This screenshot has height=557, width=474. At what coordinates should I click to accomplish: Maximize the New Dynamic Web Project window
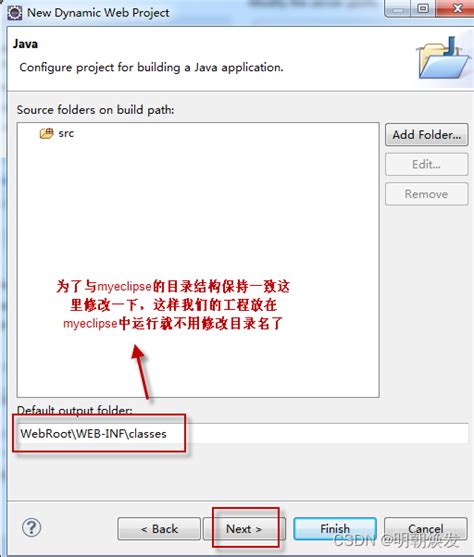pos(423,9)
